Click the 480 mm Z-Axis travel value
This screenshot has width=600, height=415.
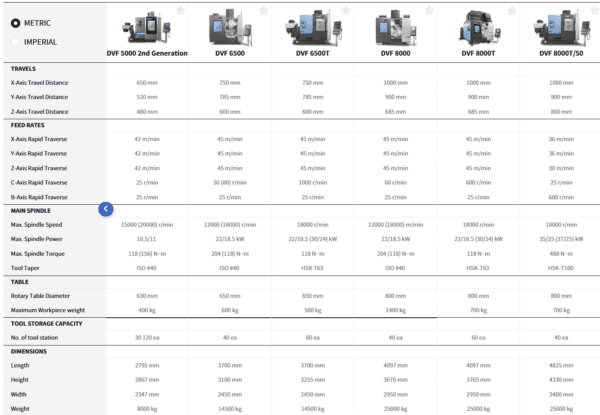coord(147,112)
